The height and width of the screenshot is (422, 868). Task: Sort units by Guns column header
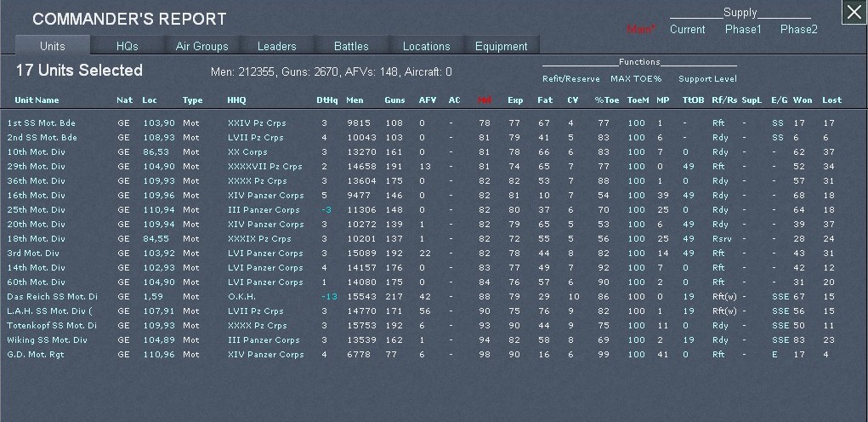[394, 100]
